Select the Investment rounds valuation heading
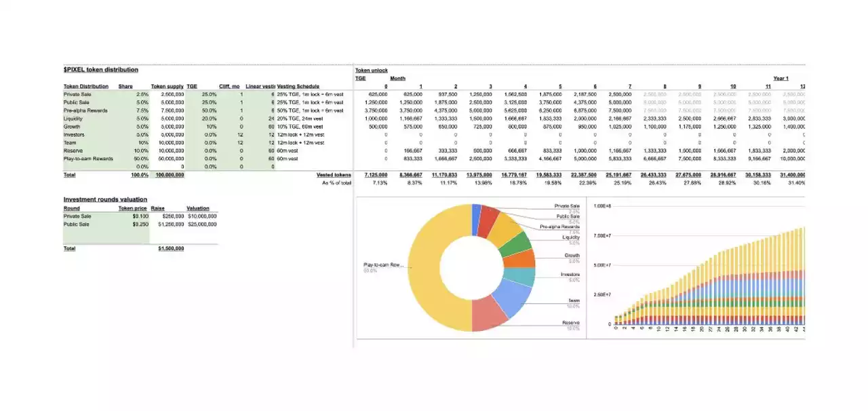This screenshot has height=411, width=868. 105,199
